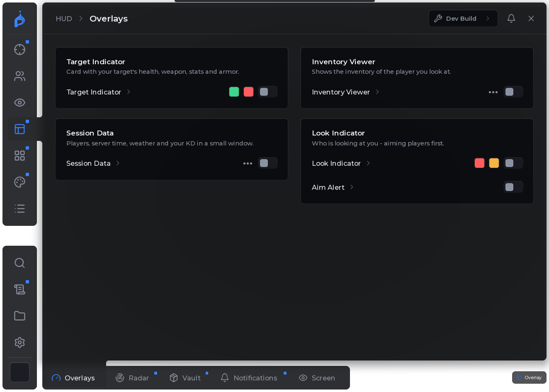The height and width of the screenshot is (392, 549).
Task: Open the list section in sidebar
Action: click(x=19, y=208)
